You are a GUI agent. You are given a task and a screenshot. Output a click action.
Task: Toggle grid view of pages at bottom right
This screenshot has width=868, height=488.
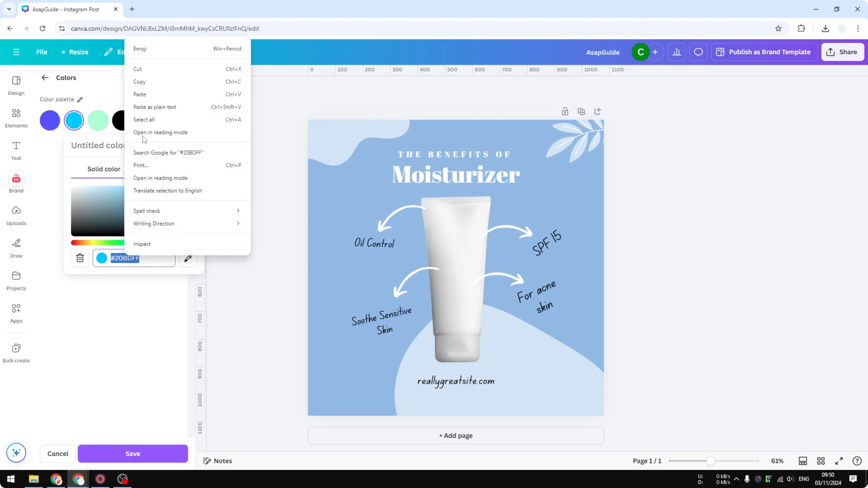point(821,461)
